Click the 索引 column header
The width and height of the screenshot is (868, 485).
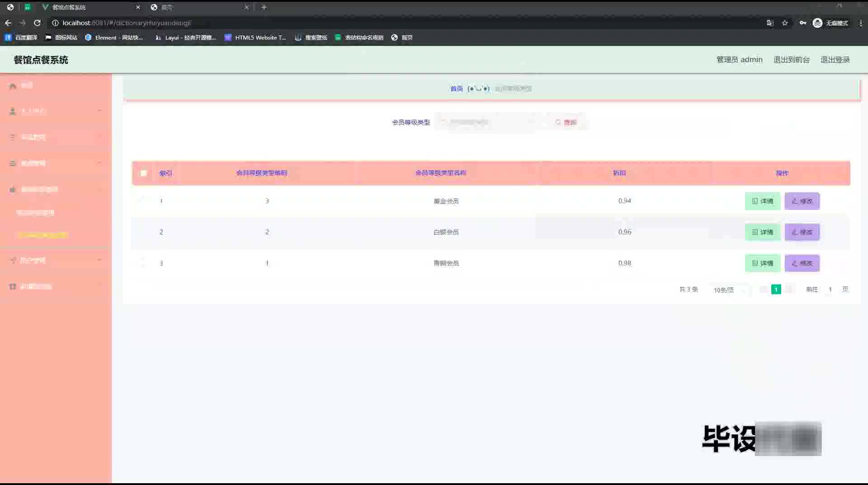pos(165,173)
